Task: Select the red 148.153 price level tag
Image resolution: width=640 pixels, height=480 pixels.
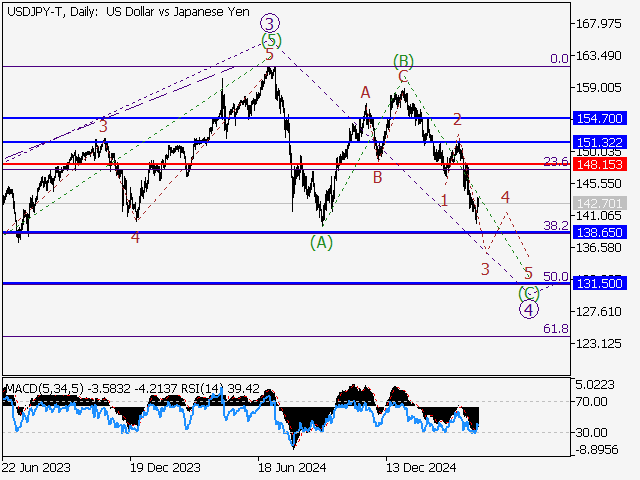Action: point(601,163)
